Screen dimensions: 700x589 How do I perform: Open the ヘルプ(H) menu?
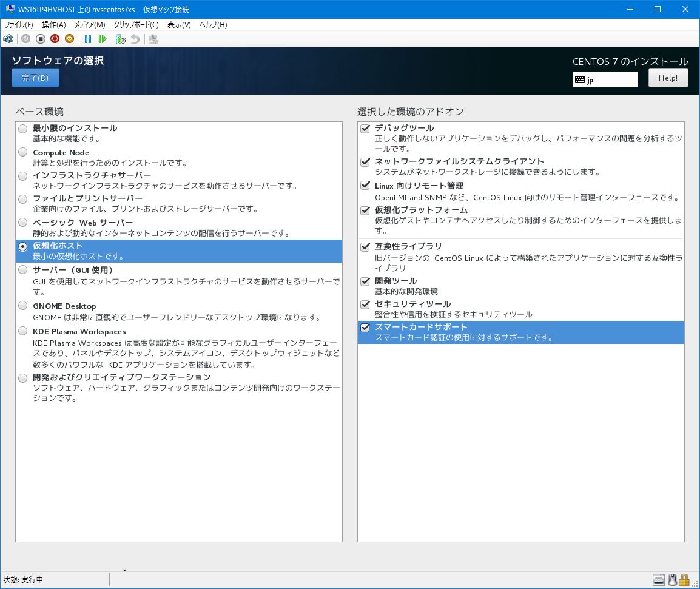[214, 24]
